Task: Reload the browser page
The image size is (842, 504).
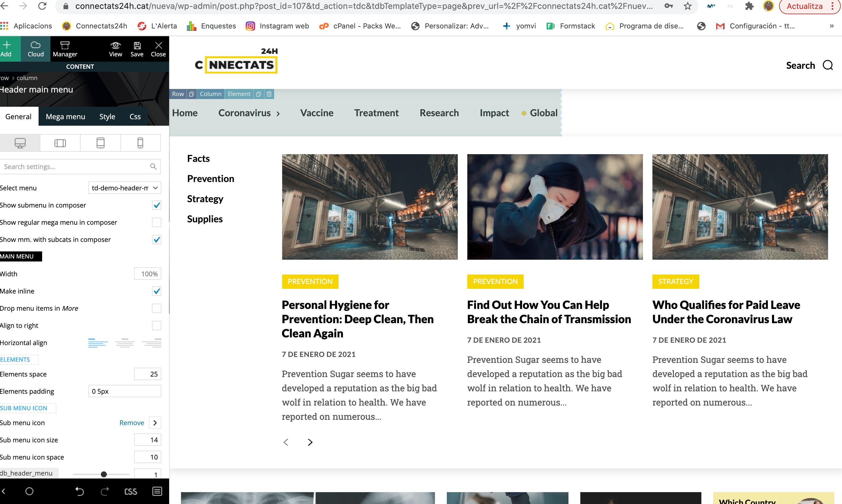Action: pyautogui.click(x=42, y=6)
